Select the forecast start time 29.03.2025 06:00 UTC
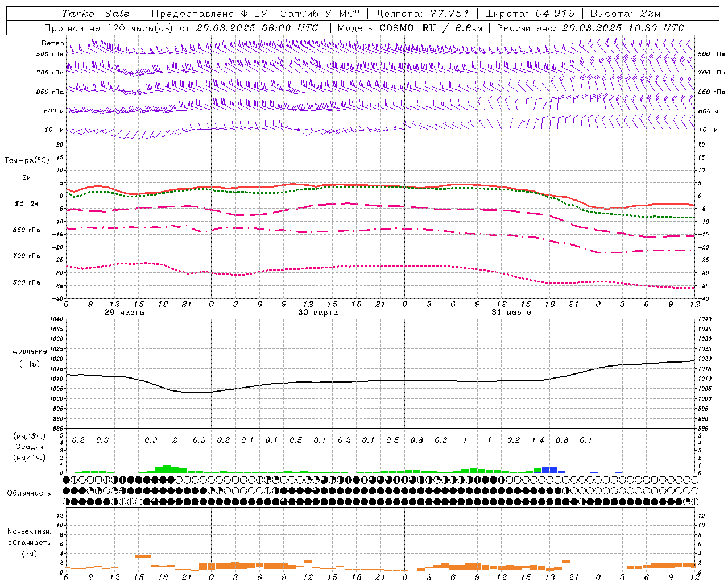The height and width of the screenshot is (582, 728). 257,28
